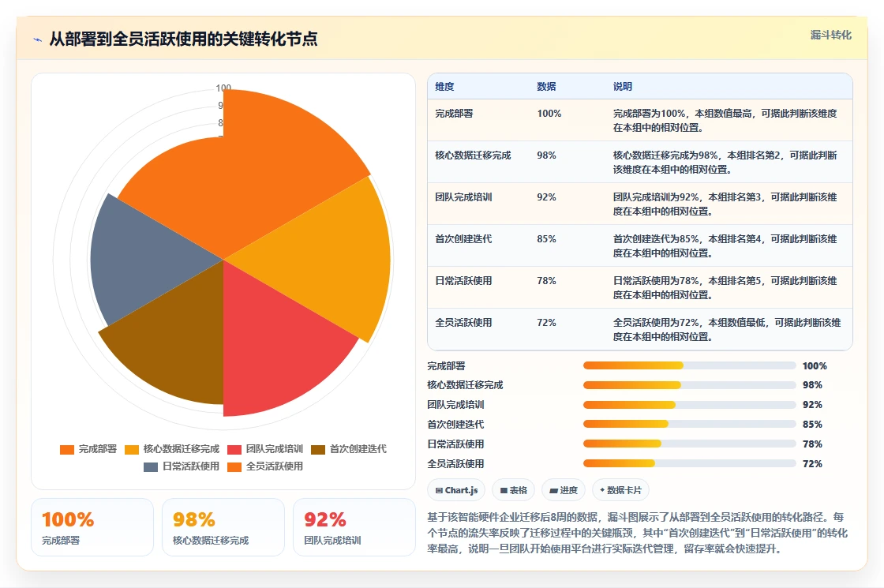884x588 pixels.
Task: Click the main title 从部署到全员活跃使用的关键转化节点
Action: 183,39
